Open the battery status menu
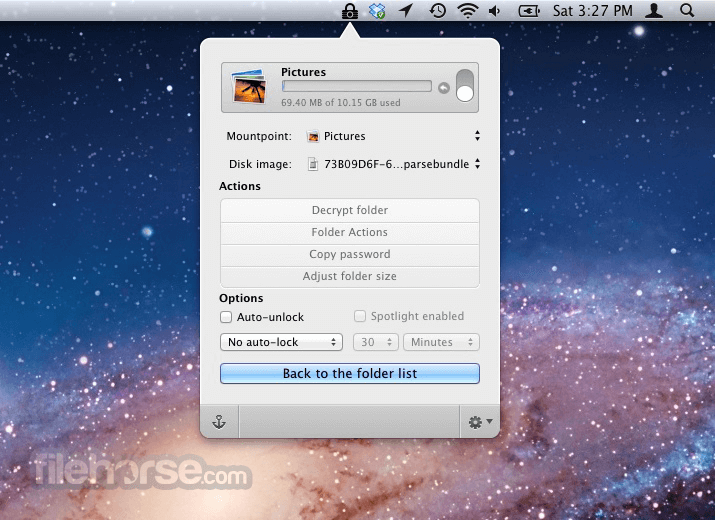 coord(529,10)
